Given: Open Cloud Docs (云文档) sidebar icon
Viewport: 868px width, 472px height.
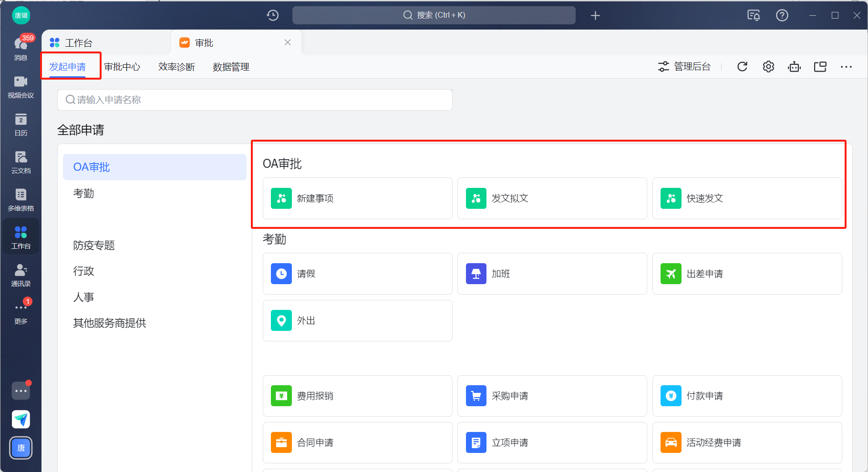Looking at the screenshot, I should tap(21, 162).
